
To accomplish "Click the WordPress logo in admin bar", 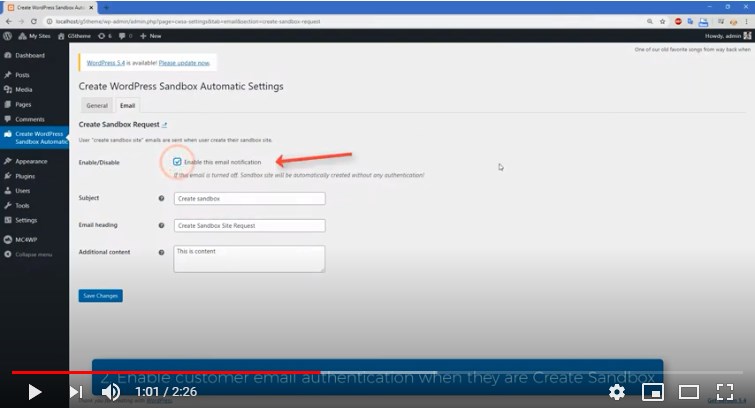I will [x=7, y=36].
